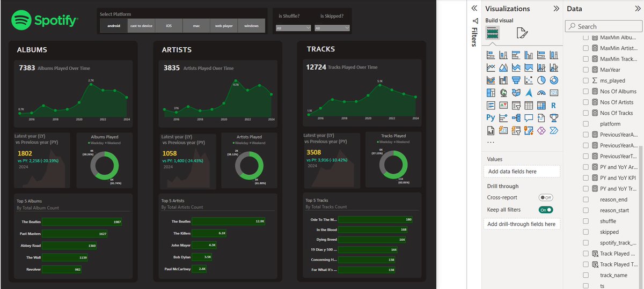This screenshot has height=289, width=644.
Task: Click the Build visual fields icon
Action: coord(493,33)
